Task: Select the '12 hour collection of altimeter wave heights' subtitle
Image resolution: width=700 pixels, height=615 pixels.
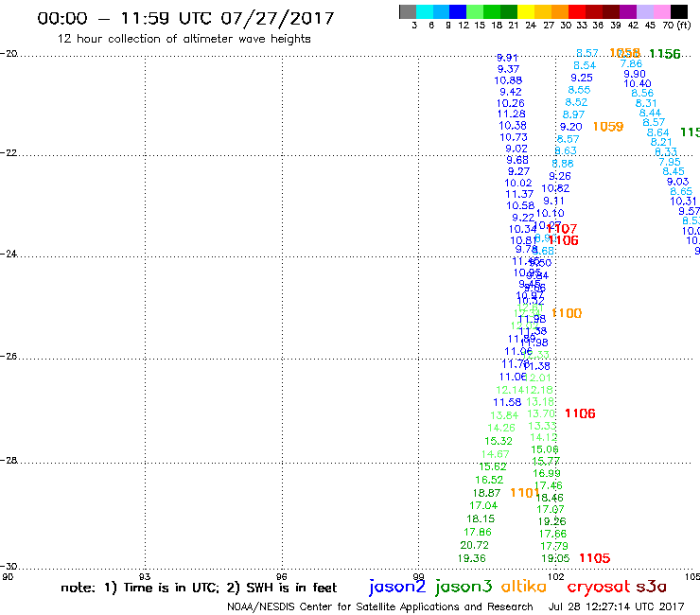Action: [x=184, y=39]
